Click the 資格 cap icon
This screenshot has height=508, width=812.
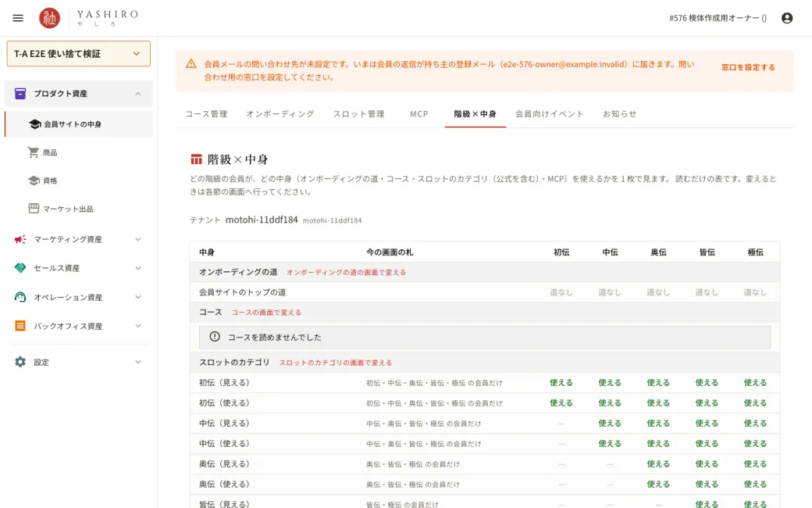pos(34,181)
